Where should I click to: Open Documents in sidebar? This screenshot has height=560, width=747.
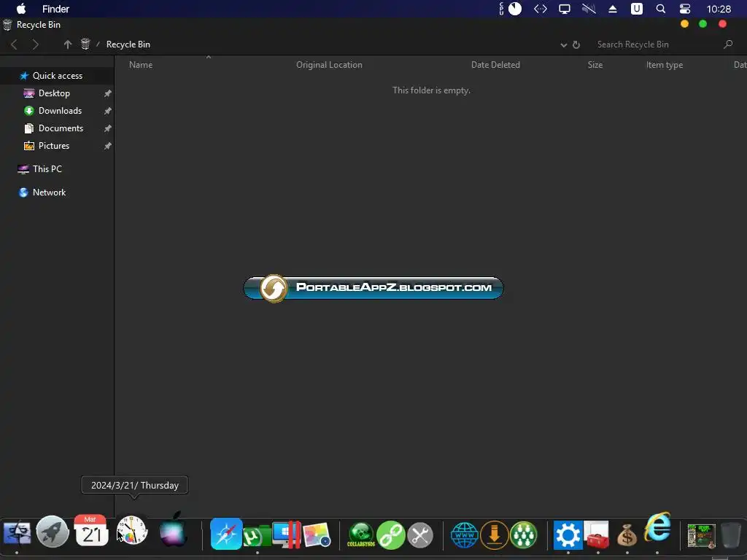pos(61,128)
